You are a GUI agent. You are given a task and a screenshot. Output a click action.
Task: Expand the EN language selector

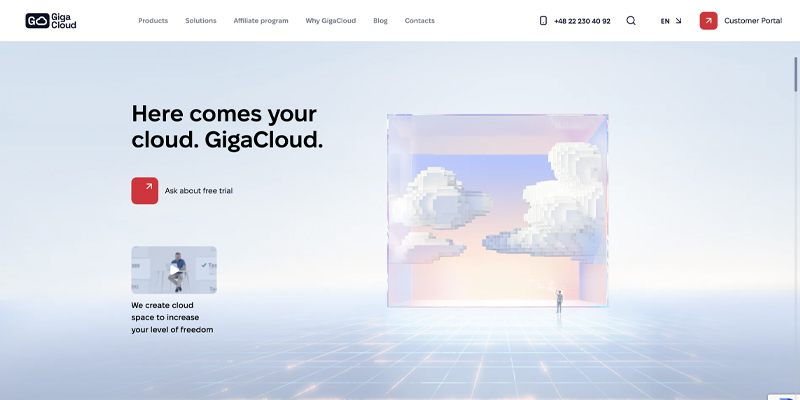671,20
